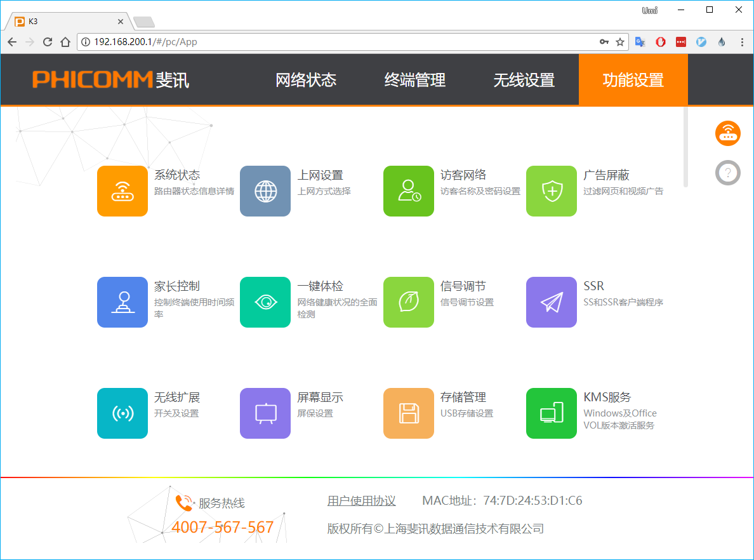Viewport: 754px width, 560px height.
Task: Click the address bar showing 192.168.200.1
Action: pos(343,42)
